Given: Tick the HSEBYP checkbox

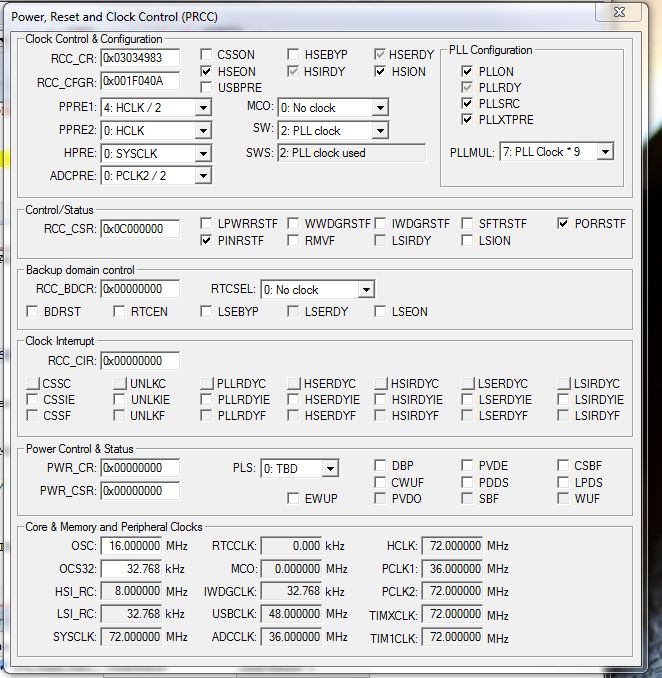Looking at the screenshot, I should (x=293, y=54).
